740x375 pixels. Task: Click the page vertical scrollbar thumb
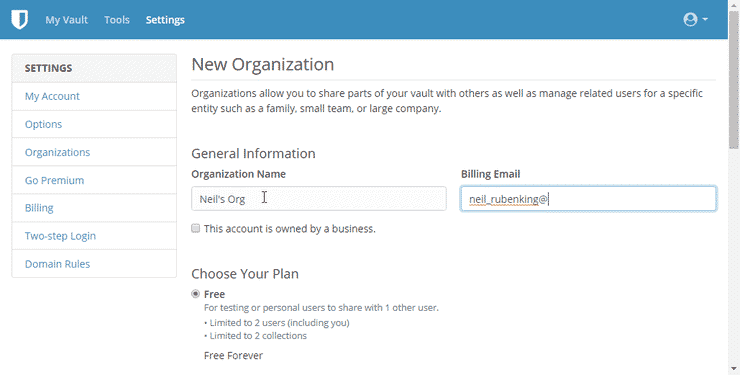click(734, 79)
